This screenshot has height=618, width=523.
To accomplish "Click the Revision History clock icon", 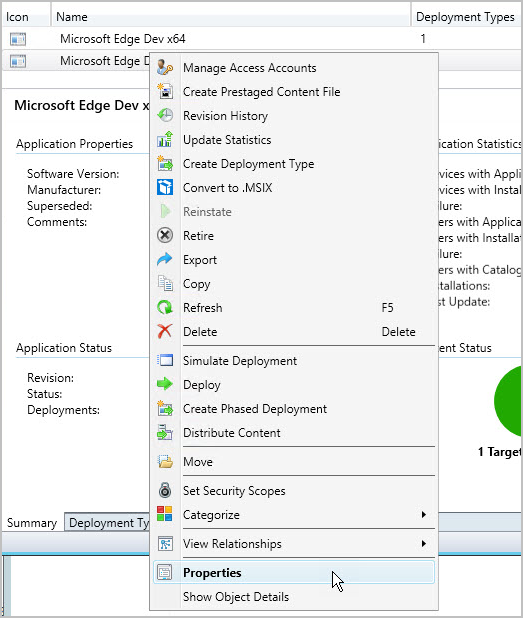I will pyautogui.click(x=165, y=115).
